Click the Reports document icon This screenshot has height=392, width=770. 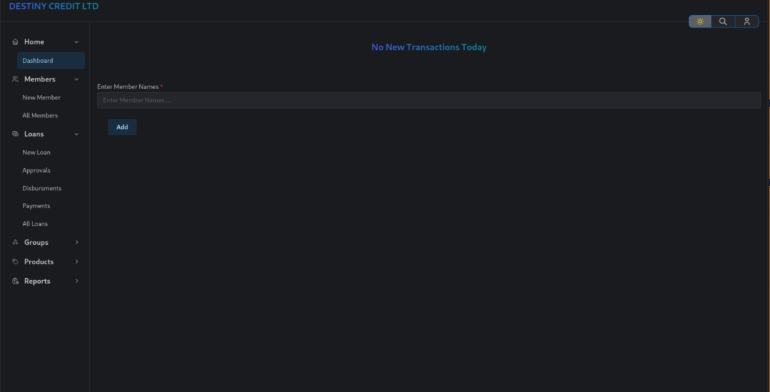pyautogui.click(x=15, y=281)
